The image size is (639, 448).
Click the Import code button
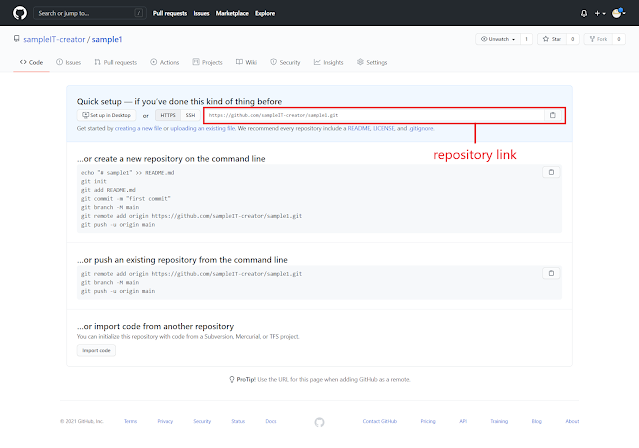point(96,351)
